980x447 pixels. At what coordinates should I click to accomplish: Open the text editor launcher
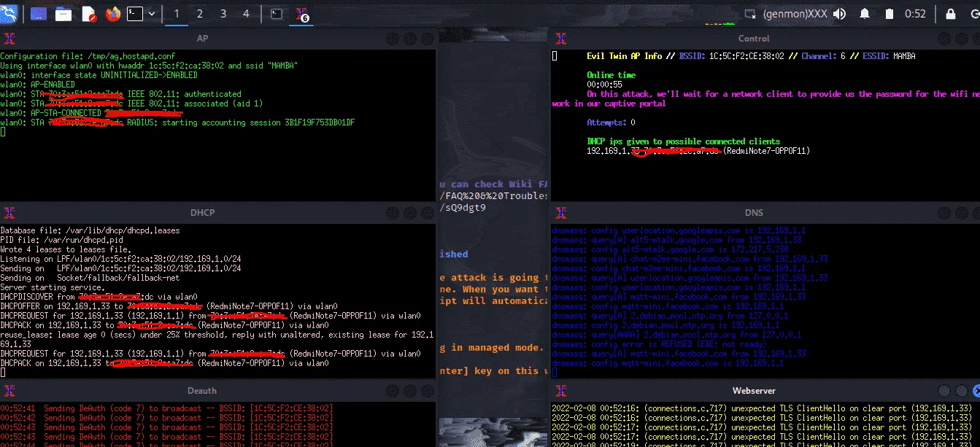tap(88, 14)
